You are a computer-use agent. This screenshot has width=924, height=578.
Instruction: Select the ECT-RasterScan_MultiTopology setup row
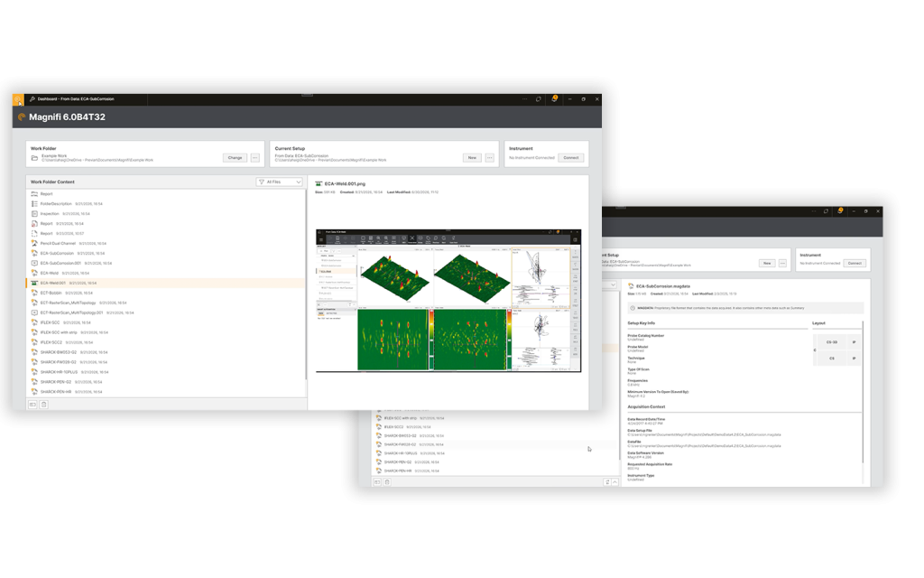coord(166,303)
